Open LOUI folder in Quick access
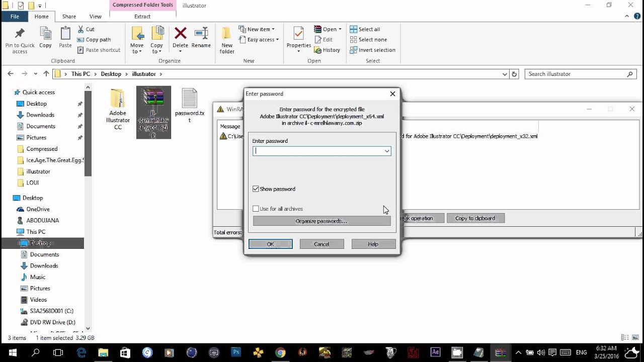Screen dimensions: 644x362 [32, 183]
